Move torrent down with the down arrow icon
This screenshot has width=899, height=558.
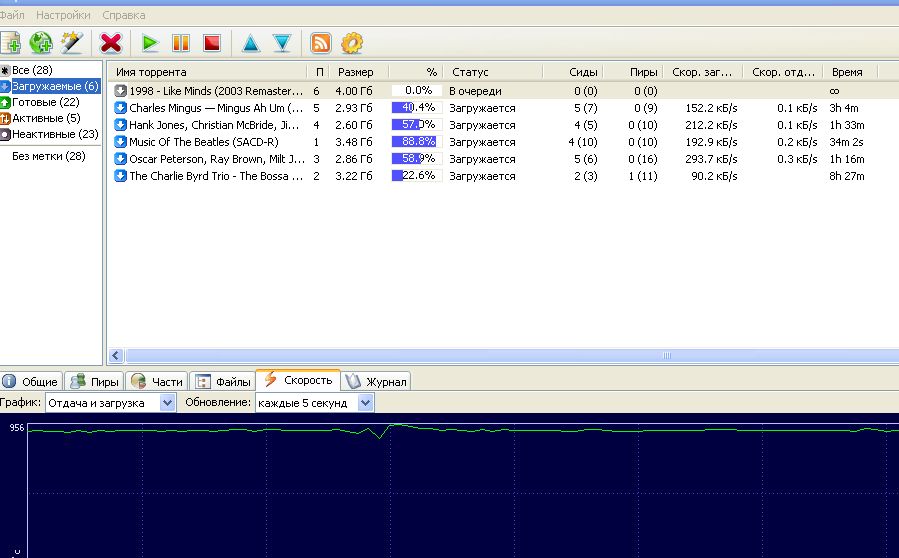click(282, 43)
